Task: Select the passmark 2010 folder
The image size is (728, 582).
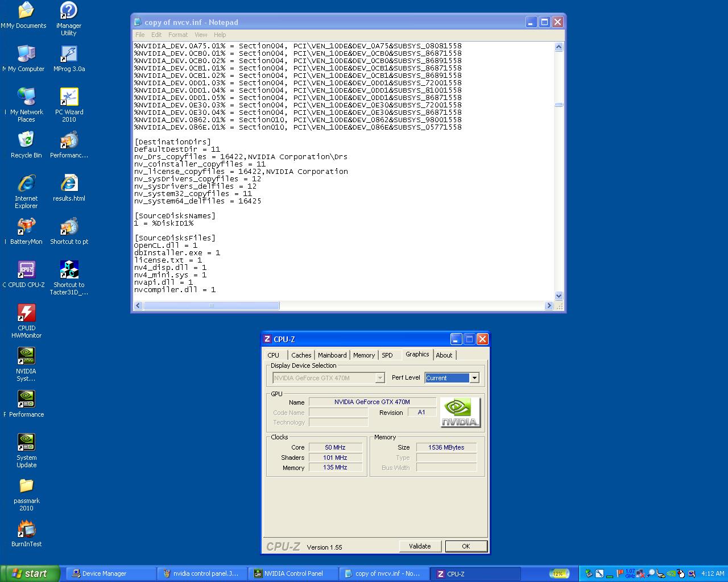Action: [26, 494]
